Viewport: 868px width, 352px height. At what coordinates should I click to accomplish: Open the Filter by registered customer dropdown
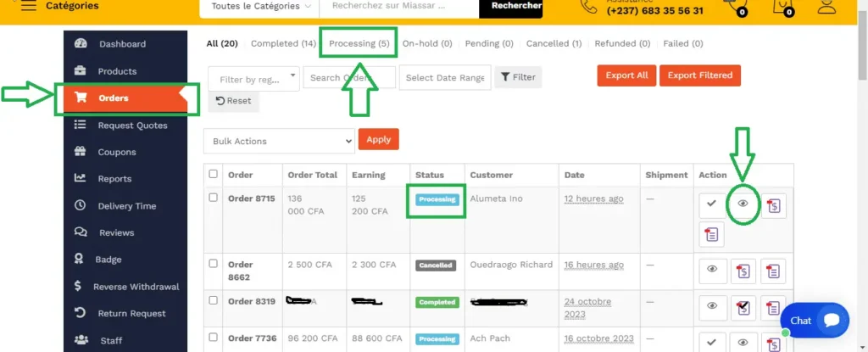coord(253,79)
